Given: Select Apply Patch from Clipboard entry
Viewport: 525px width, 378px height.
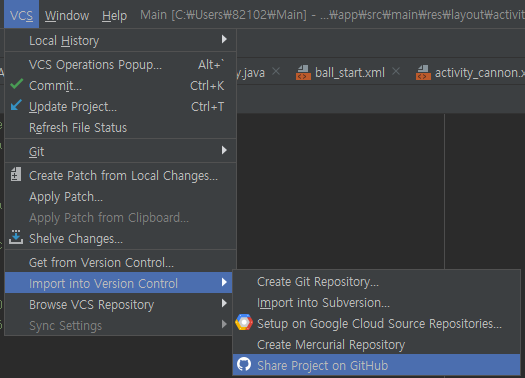Looking at the screenshot, I should click(x=121, y=218).
